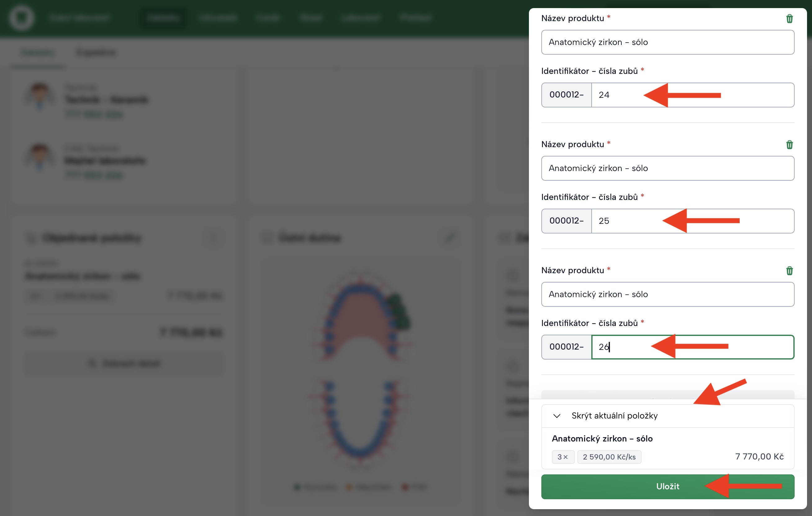Remove third product using its trash icon
The image size is (812, 516).
pos(789,271)
